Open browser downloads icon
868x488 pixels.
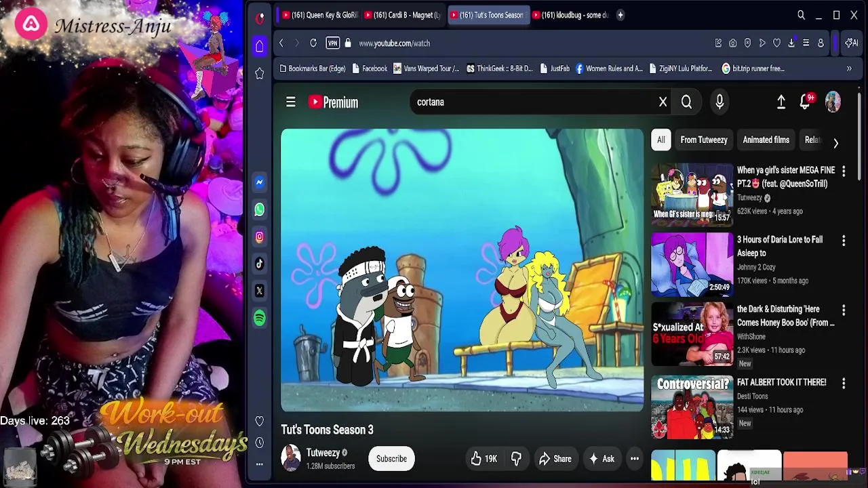click(791, 43)
